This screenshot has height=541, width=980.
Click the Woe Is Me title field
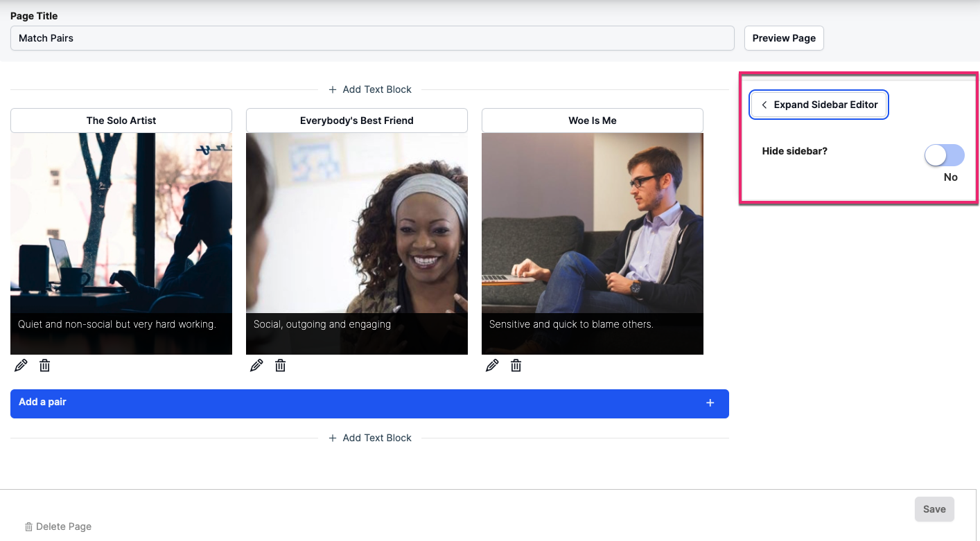coord(593,121)
